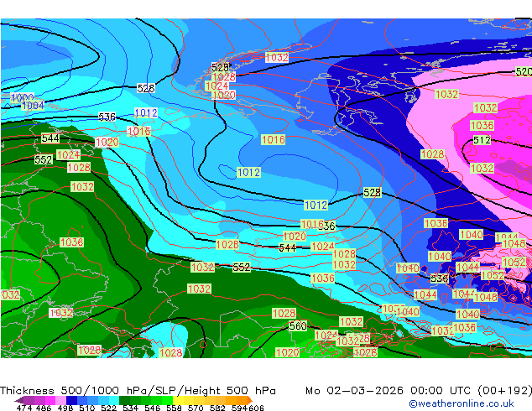Click the 520 height contour label
The height and width of the screenshot is (411, 532).
[524, 71]
